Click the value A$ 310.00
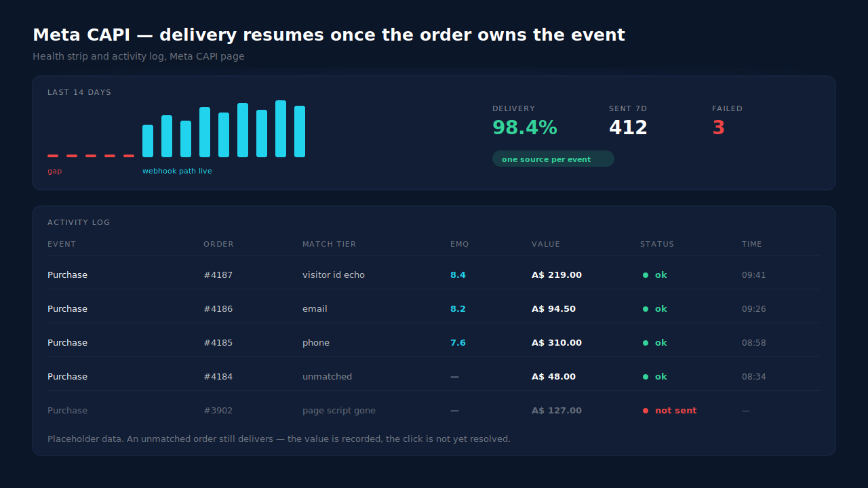The image size is (868, 488). tap(557, 342)
